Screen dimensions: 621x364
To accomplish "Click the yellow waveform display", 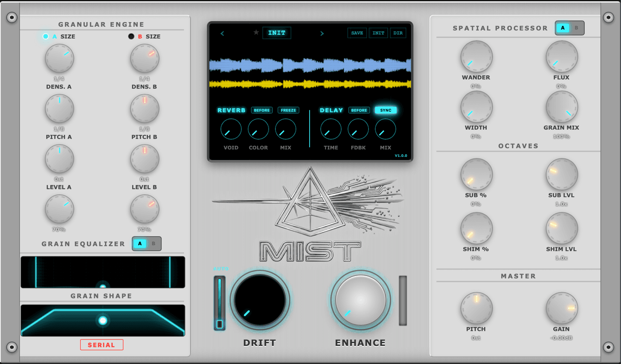I will click(310, 84).
